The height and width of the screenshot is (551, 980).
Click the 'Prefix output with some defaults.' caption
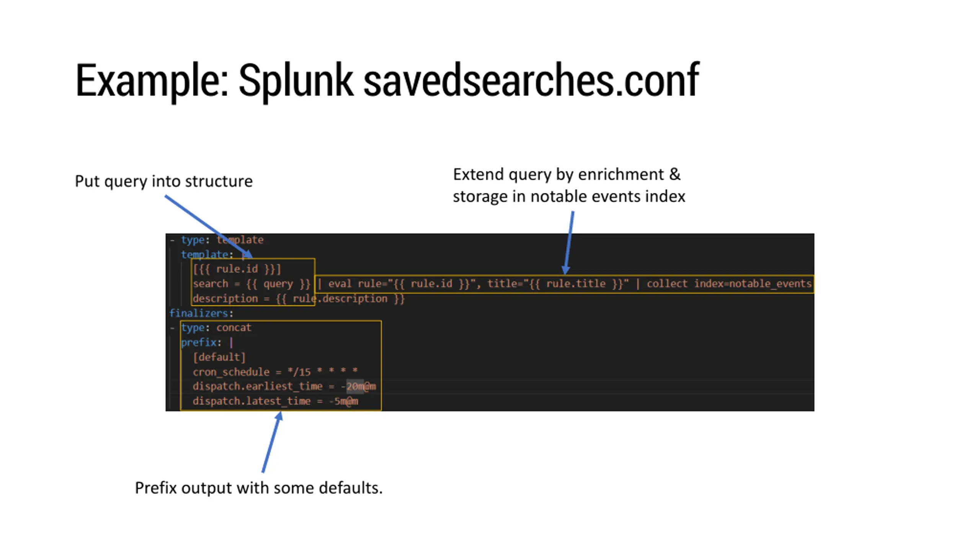tap(259, 488)
